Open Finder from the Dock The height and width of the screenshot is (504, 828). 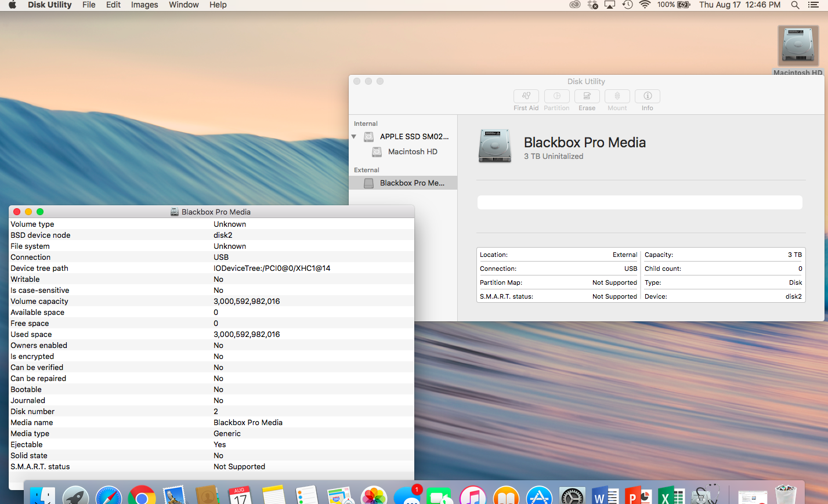pos(42,496)
